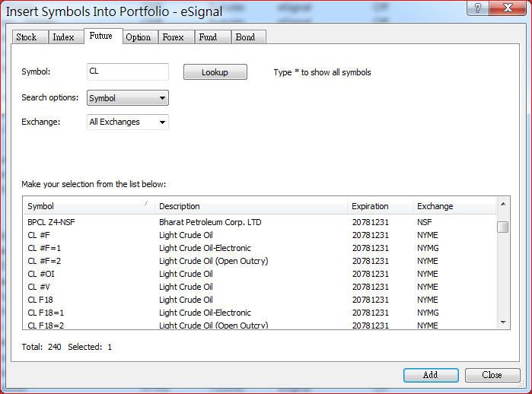Select the CL F18=2 symbol row
Screen dimensions: 532x394
[x=260, y=325]
